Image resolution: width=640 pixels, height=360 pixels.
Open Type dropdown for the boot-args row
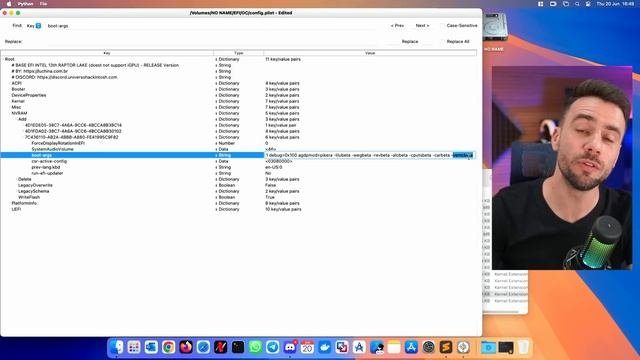(x=216, y=155)
